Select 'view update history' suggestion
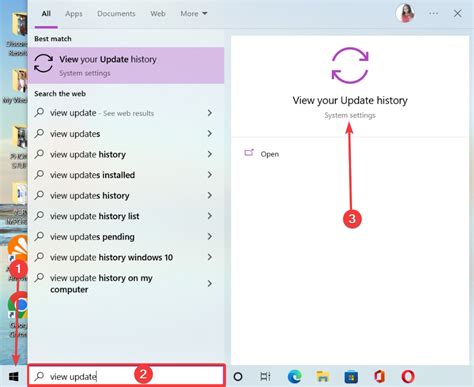Viewport: 474px width, 387px height. coord(126,154)
